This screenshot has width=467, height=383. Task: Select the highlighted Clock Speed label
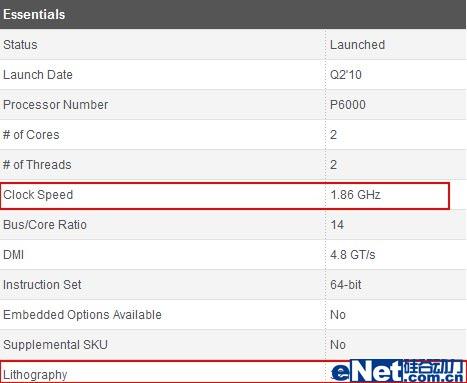coord(38,195)
